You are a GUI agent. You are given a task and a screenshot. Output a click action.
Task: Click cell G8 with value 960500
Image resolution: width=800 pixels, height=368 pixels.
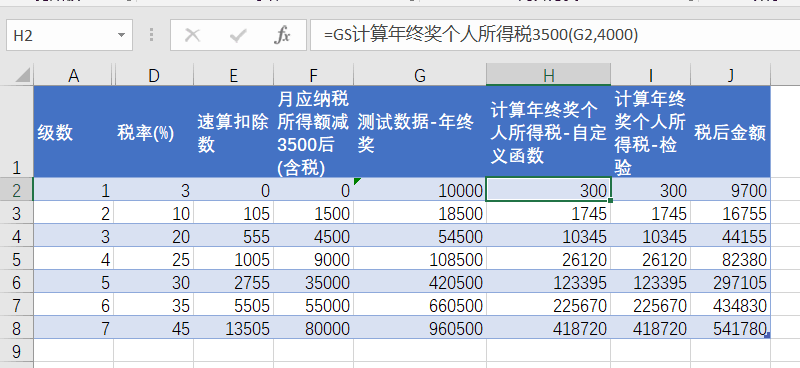point(420,328)
